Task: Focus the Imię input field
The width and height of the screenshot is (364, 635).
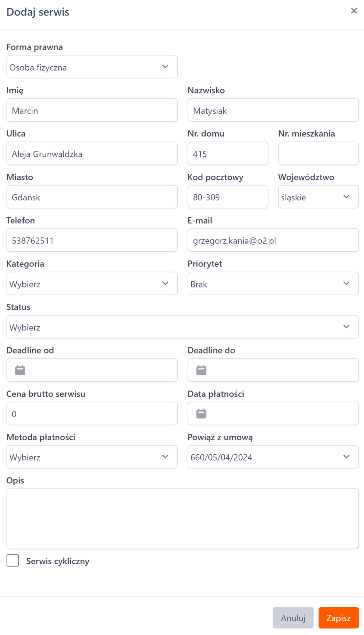Action: pyautogui.click(x=92, y=111)
